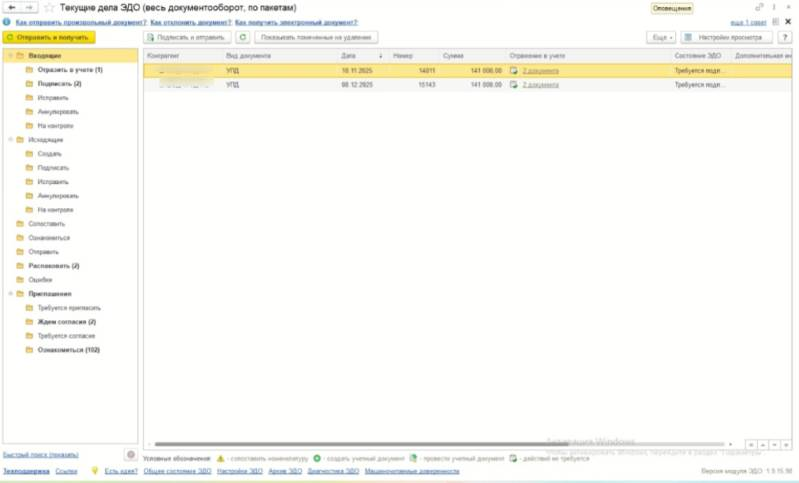Screen dimensions: 799x483
Task: Click the Подписать и отправить button
Action: pyautogui.click(x=187, y=37)
